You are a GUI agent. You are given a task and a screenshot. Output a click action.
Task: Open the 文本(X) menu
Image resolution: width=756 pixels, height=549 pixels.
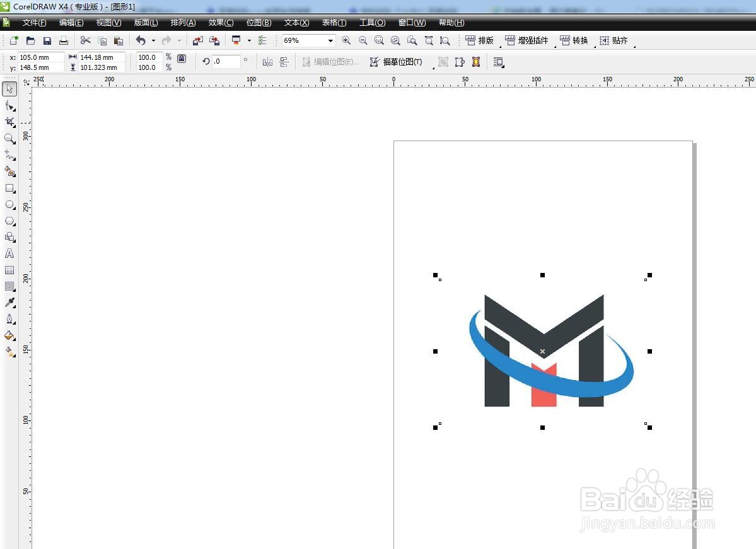(296, 23)
